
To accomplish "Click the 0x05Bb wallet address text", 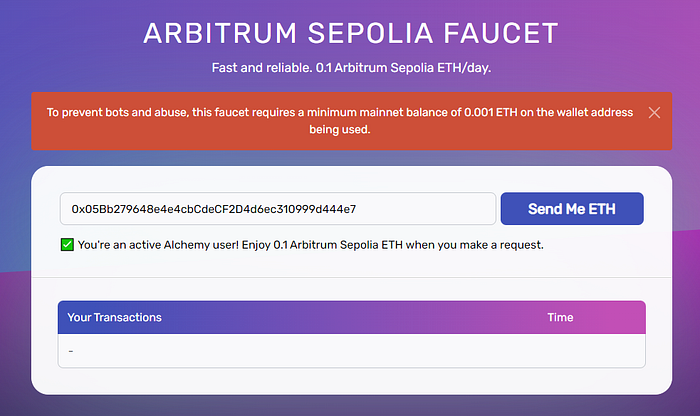I will click(x=214, y=209).
